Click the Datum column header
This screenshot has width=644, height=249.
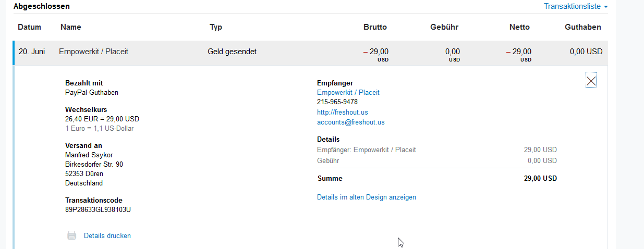[x=29, y=27]
